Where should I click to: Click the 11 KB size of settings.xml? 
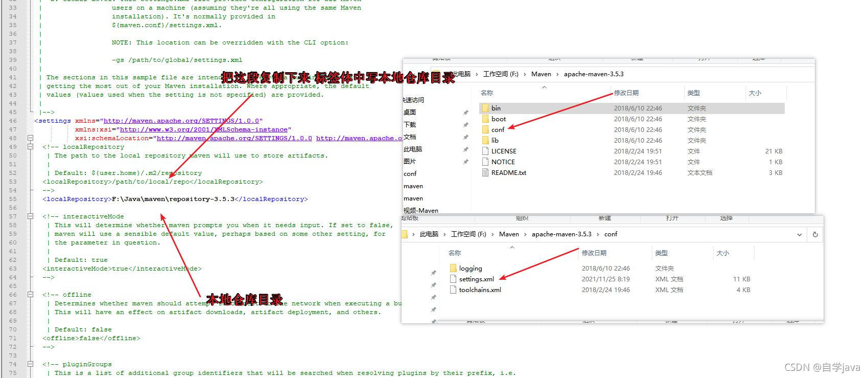(x=741, y=279)
